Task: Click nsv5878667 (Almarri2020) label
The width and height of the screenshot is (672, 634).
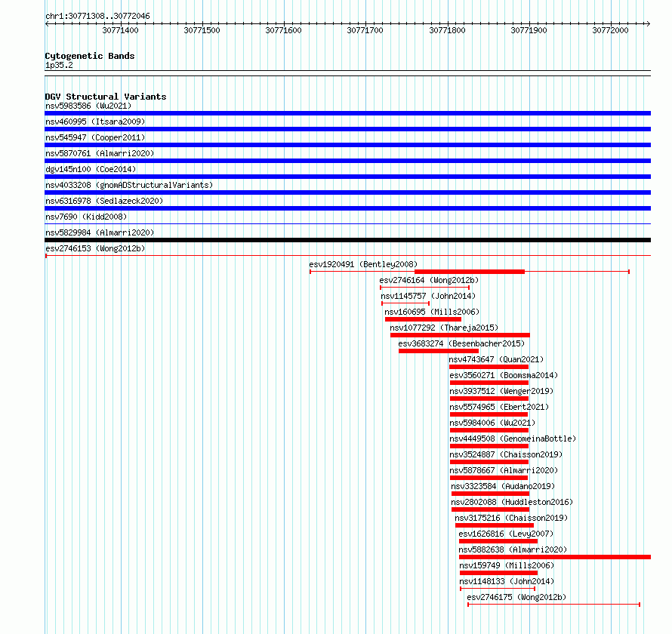Action: (504, 470)
